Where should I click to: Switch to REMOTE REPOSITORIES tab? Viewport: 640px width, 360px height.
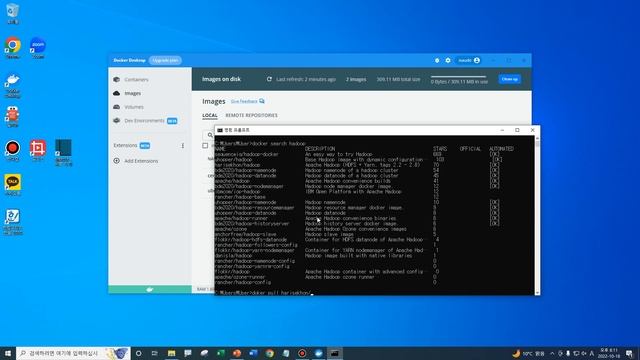point(251,116)
